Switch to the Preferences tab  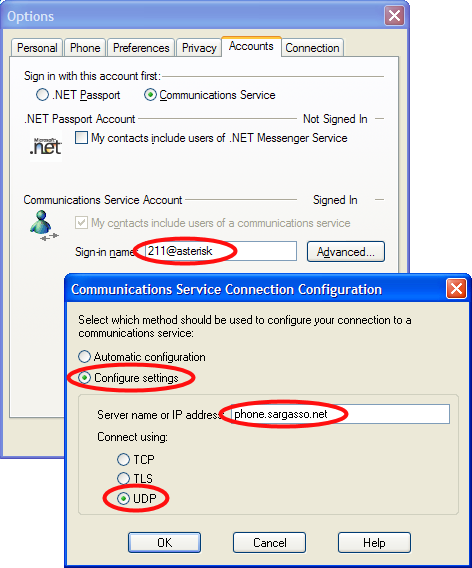pyautogui.click(x=141, y=48)
